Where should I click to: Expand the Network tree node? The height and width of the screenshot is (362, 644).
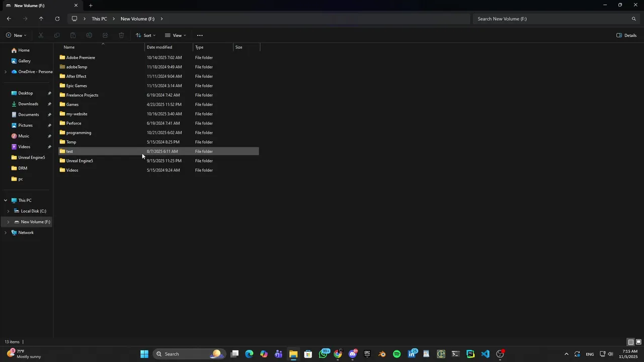[x=6, y=233]
